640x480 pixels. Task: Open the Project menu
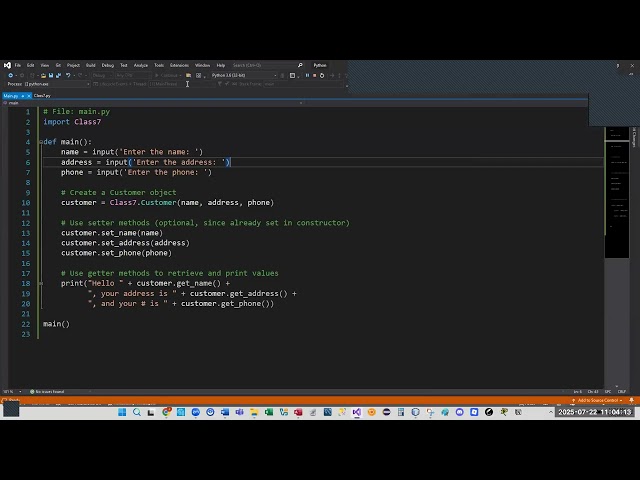coord(73,65)
